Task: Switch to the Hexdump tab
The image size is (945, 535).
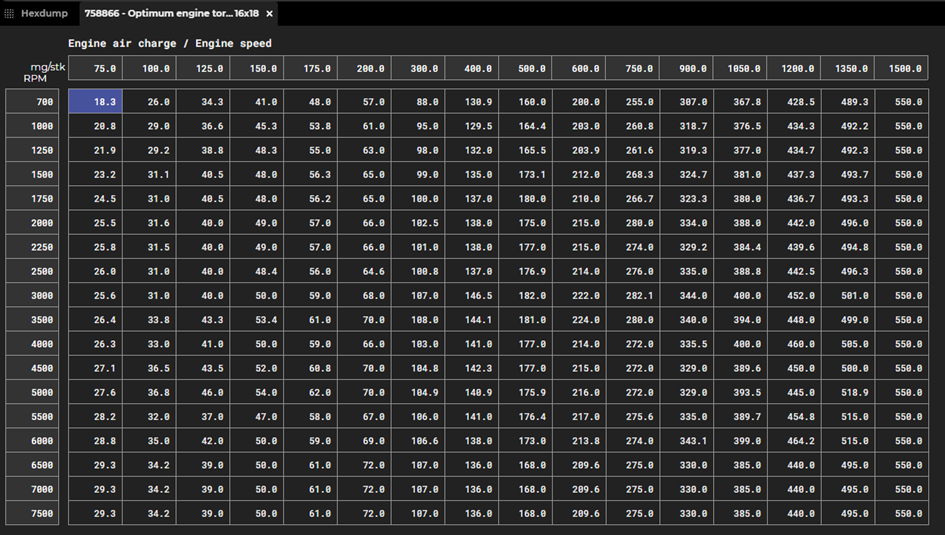Action: click(44, 14)
